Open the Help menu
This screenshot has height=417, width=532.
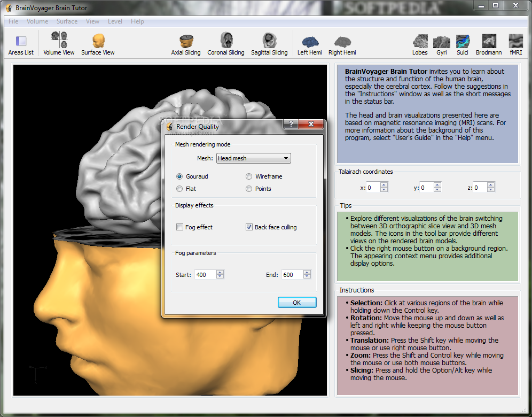pyautogui.click(x=137, y=21)
